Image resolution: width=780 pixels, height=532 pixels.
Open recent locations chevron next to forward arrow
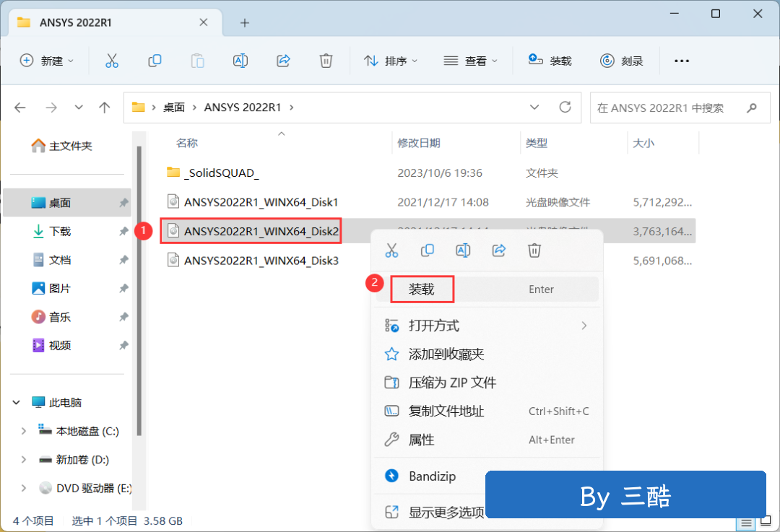pos(79,108)
